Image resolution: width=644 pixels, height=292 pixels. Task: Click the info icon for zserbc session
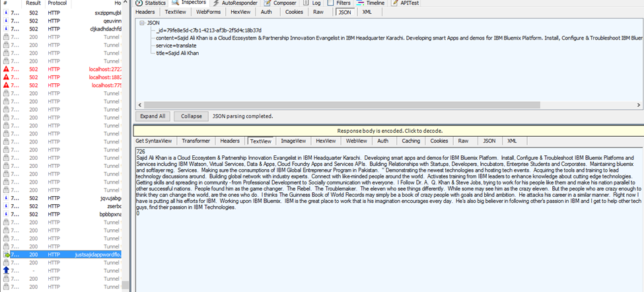pyautogui.click(x=6, y=206)
